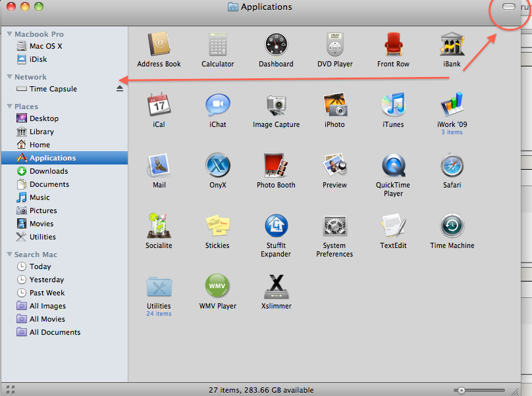532x396 pixels.
Task: Show files from Today search
Action: coord(65,266)
